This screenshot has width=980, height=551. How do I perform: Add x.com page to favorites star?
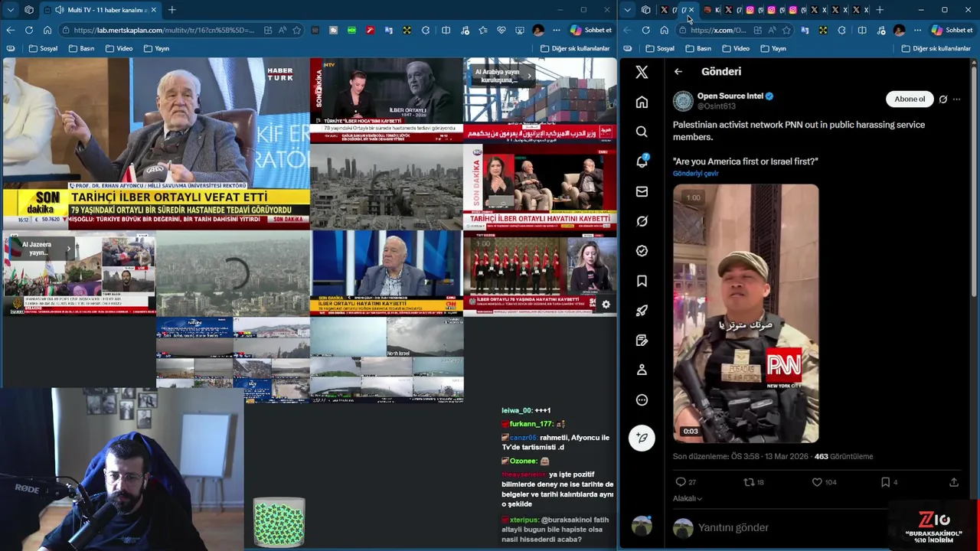click(x=786, y=30)
